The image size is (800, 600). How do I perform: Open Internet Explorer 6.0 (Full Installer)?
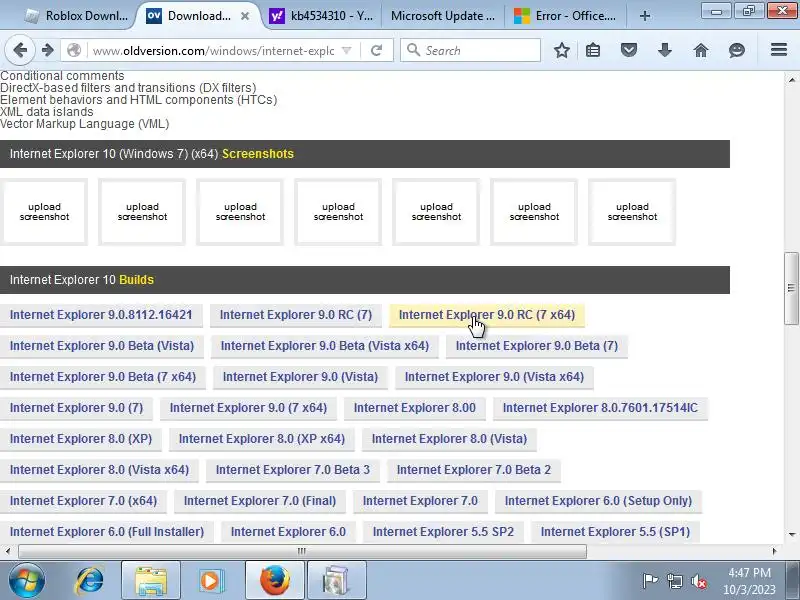(107, 532)
